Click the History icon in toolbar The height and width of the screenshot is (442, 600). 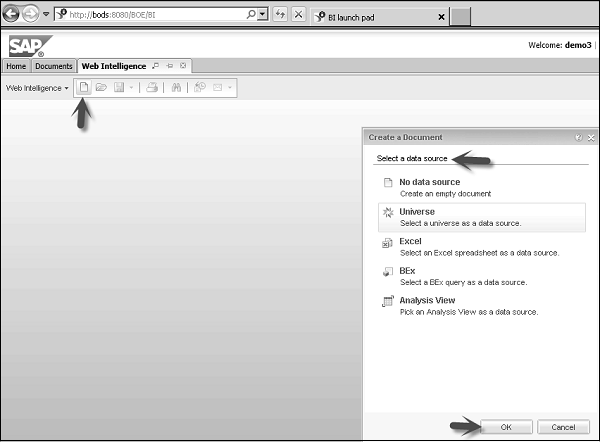[200, 88]
